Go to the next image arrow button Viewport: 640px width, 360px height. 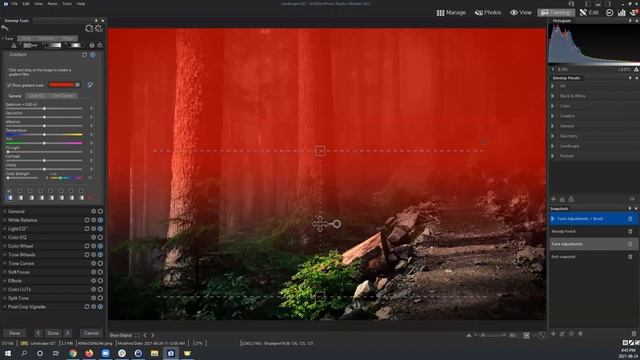68,333
